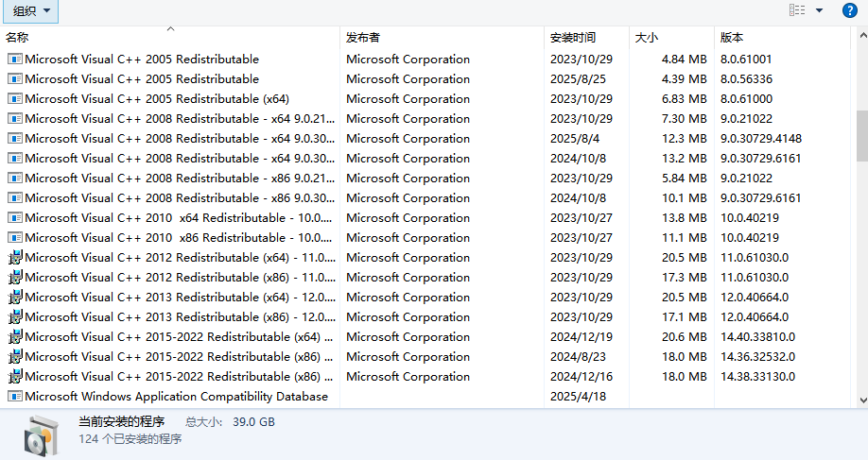
Task: Sort by the 大小 column header
Action: [671, 38]
